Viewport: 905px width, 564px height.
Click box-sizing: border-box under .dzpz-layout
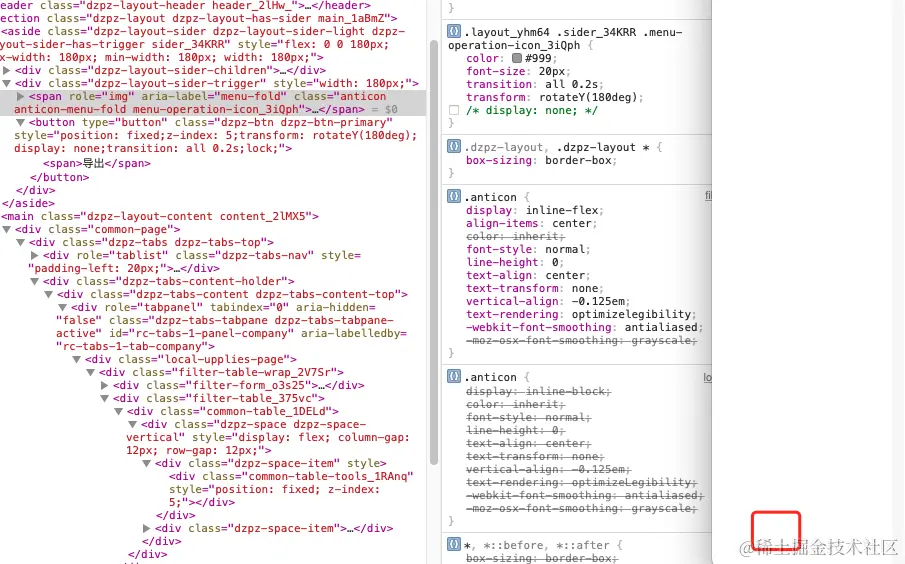point(541,160)
